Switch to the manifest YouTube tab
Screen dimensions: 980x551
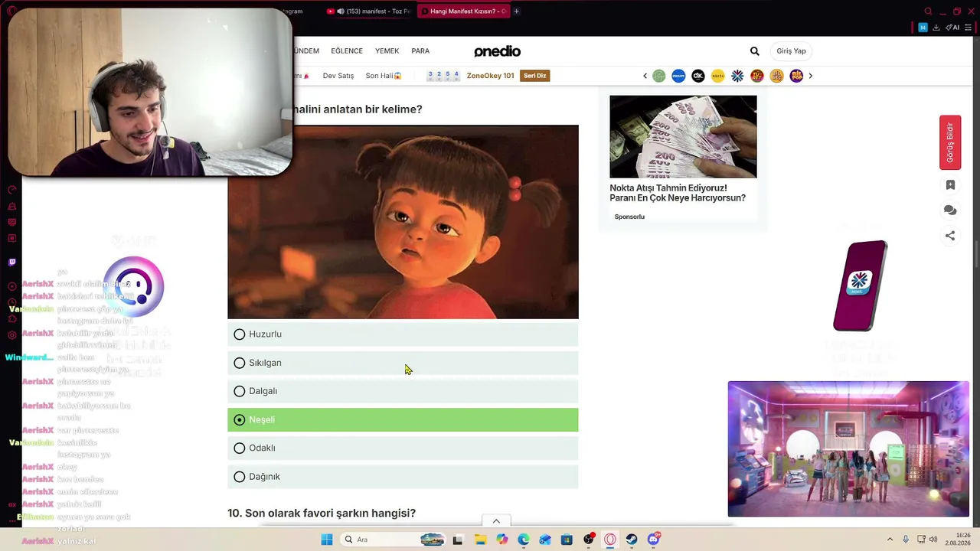369,11
